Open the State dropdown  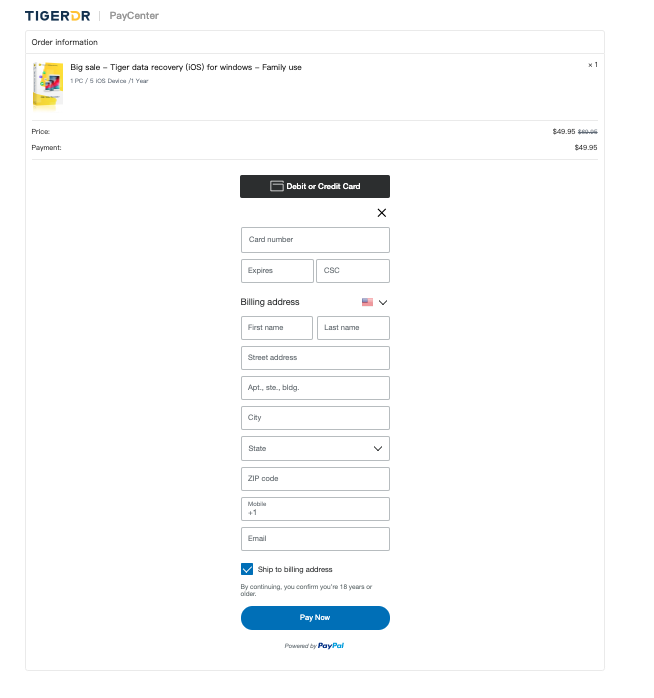315,449
